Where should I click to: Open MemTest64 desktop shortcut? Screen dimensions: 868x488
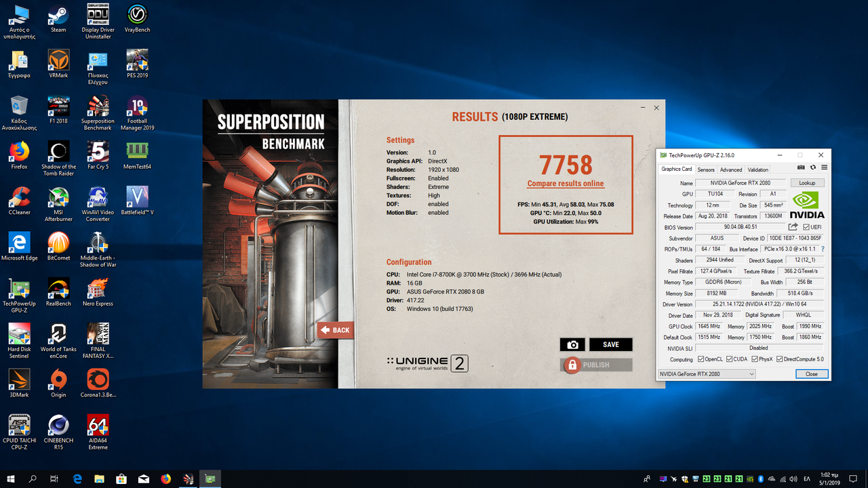pyautogui.click(x=137, y=155)
